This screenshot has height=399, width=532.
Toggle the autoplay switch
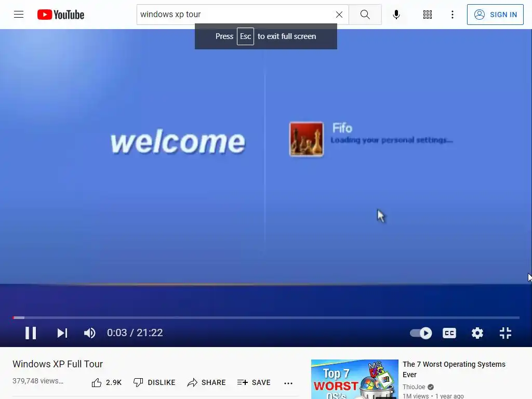[421, 333]
